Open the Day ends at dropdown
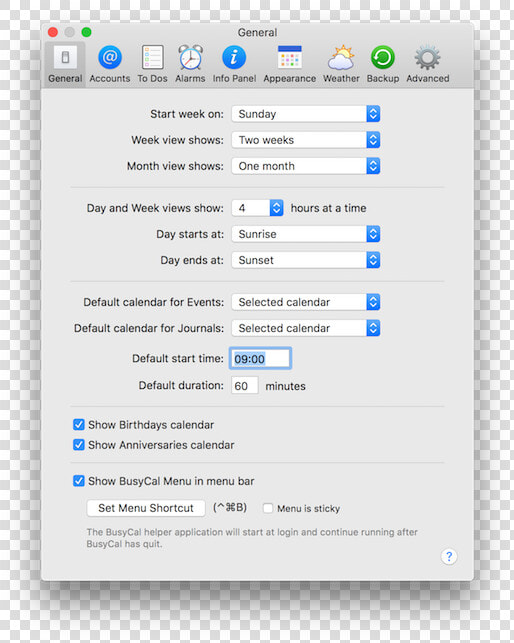The height and width of the screenshot is (643, 514). (306, 260)
